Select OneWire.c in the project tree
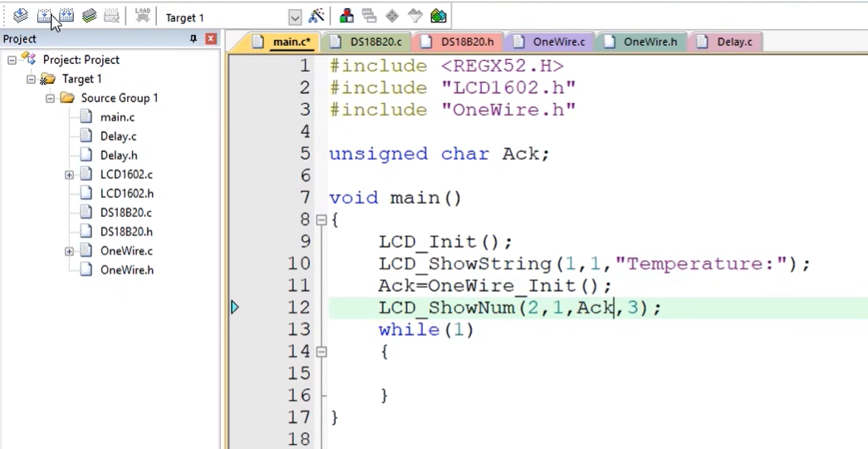Image resolution: width=868 pixels, height=449 pixels. 126,251
